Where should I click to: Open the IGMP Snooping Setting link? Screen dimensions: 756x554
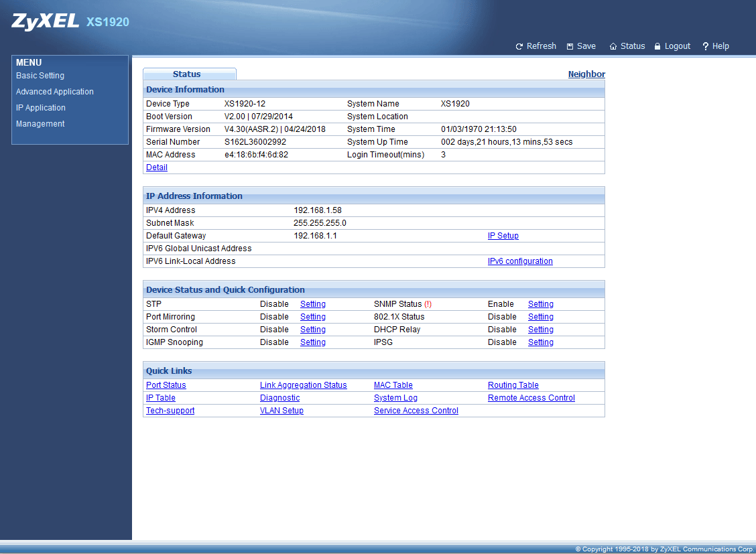pyautogui.click(x=312, y=342)
